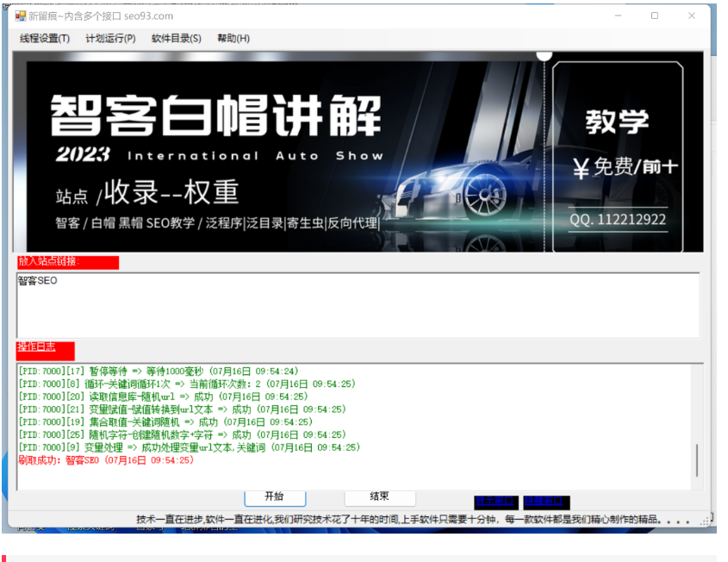Click the QQ. 112212922 contact text on the banner
Screen dimensions: 728x562
click(x=619, y=221)
